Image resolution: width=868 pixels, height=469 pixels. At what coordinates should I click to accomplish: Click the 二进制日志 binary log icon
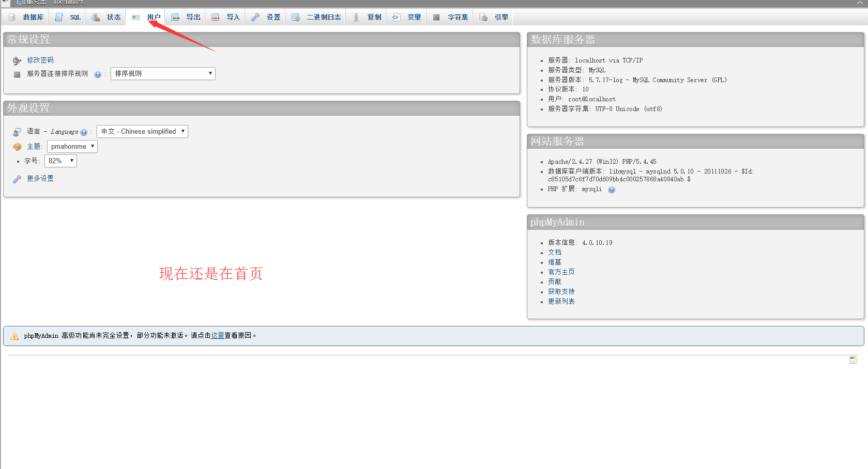(296, 17)
